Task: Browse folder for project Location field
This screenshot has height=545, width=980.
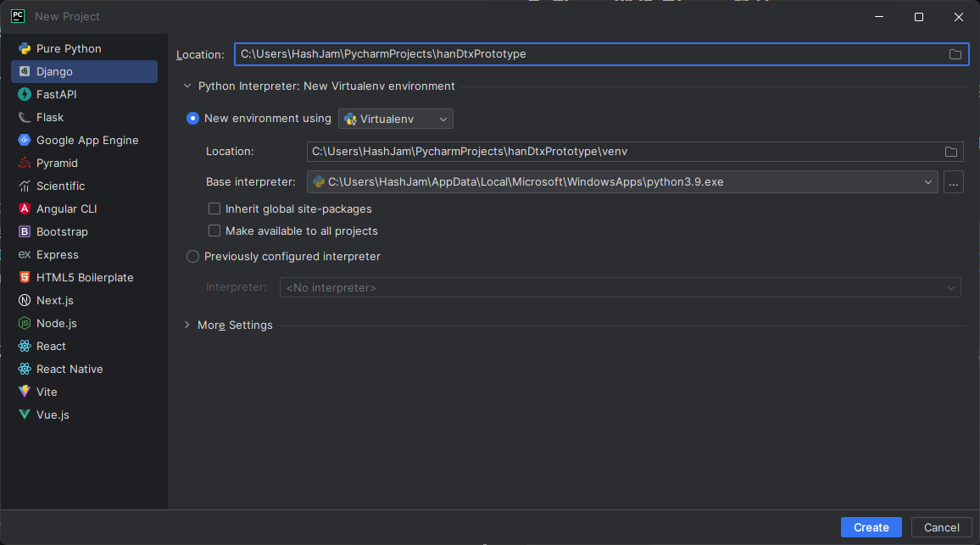Action: pos(955,54)
